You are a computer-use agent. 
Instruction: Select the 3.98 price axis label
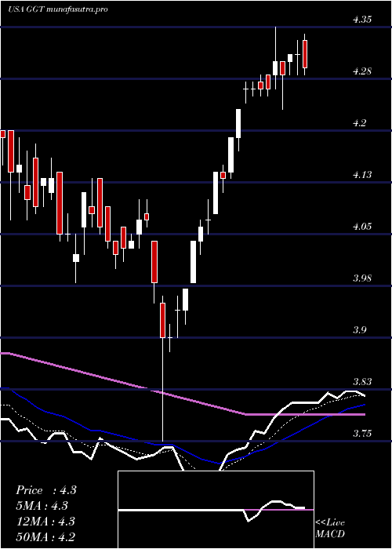coord(362,278)
